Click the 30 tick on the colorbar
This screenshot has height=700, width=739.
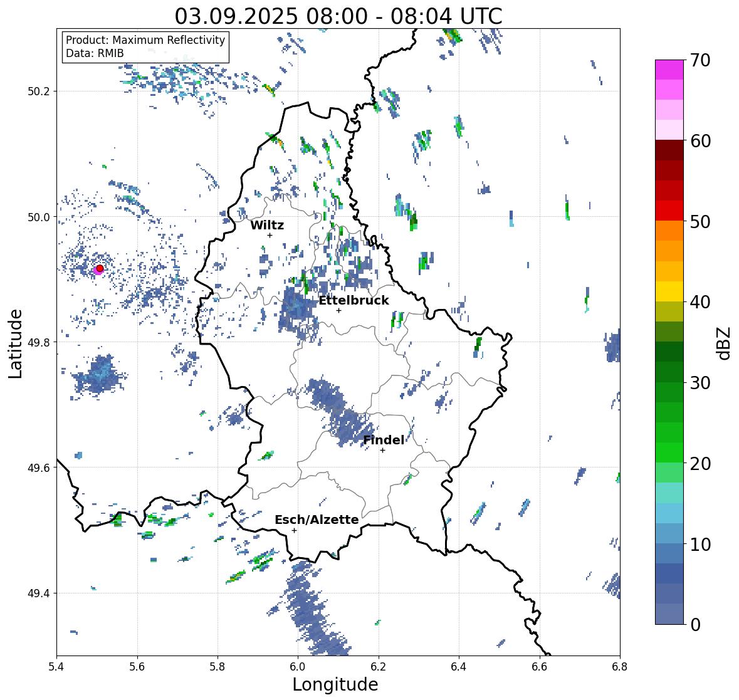click(x=700, y=383)
